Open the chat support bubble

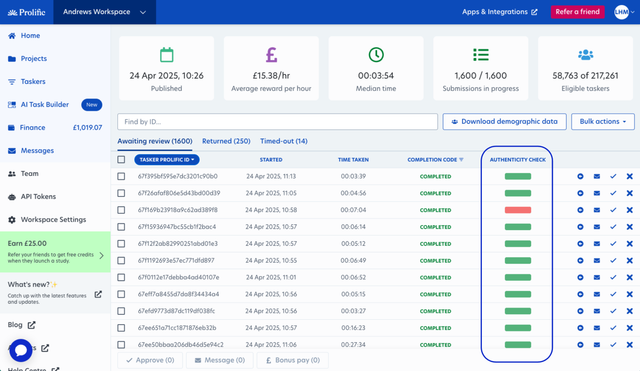pos(21,350)
